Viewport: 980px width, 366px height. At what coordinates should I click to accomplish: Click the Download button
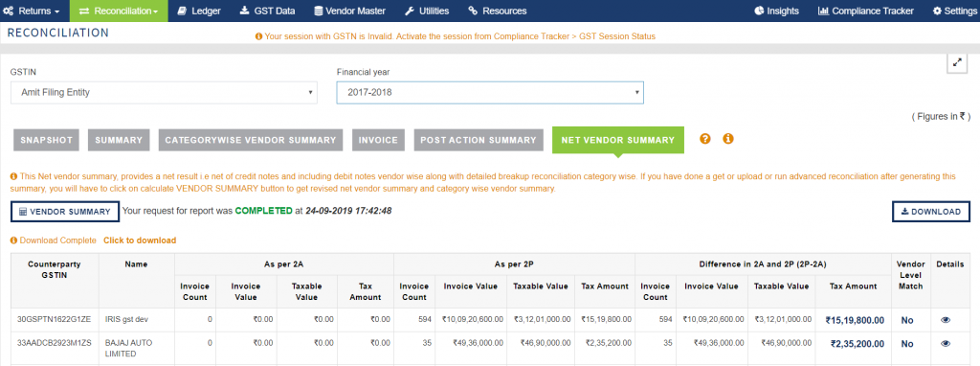(930, 212)
